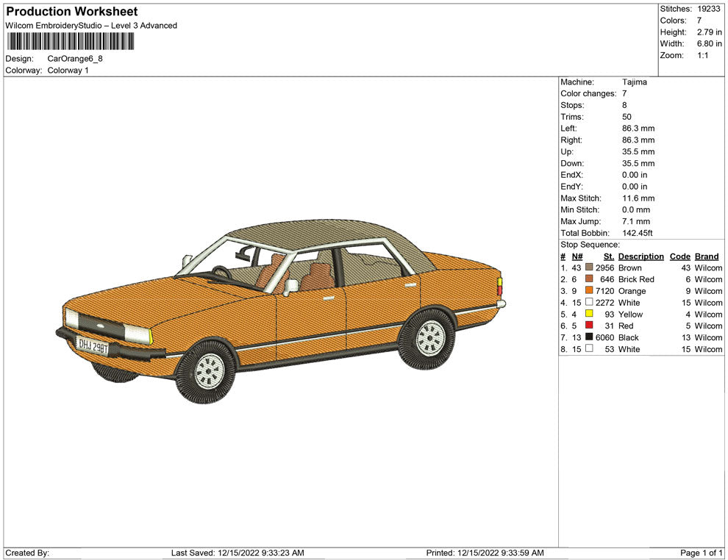The width and height of the screenshot is (728, 560).
Task: Click the Page 1 of 1 footer text
Action: pos(702,553)
